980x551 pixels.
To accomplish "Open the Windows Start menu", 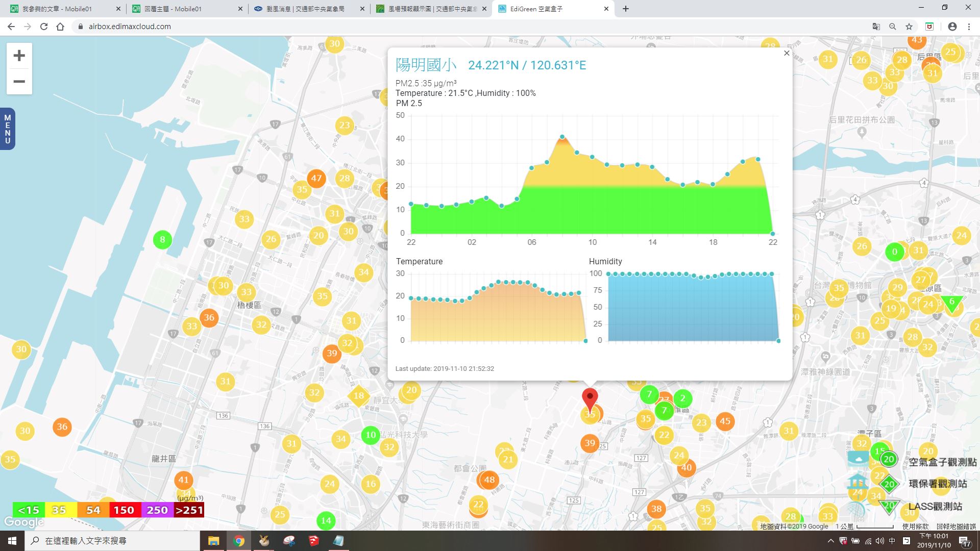I will click(12, 541).
